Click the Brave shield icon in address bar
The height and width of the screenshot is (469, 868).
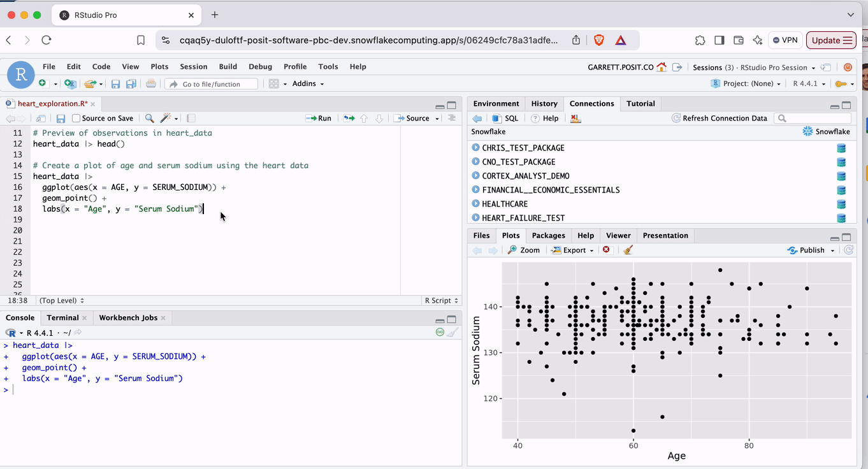pyautogui.click(x=599, y=40)
